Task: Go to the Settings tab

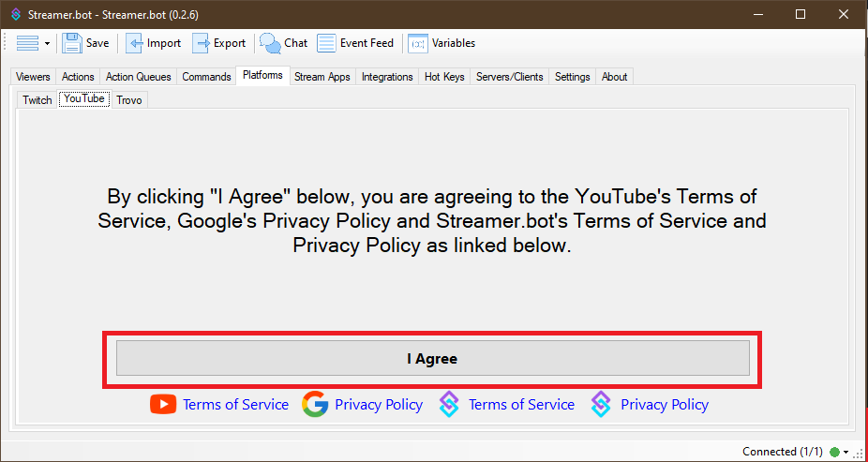Action: pos(573,77)
